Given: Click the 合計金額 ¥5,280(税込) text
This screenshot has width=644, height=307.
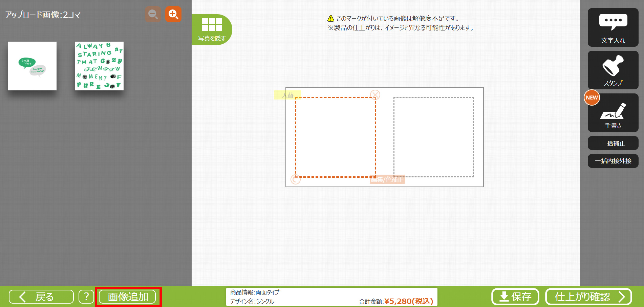Looking at the screenshot, I should click(396, 301).
